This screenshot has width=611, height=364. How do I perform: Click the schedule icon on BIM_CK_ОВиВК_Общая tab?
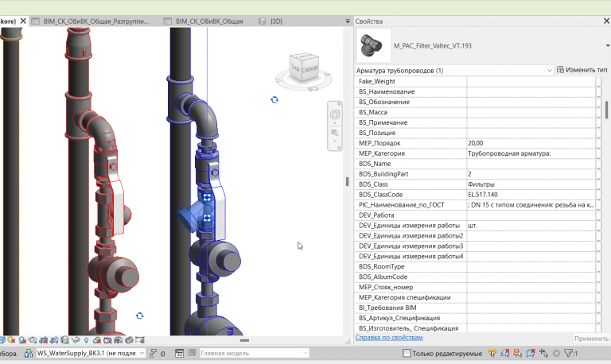point(168,21)
